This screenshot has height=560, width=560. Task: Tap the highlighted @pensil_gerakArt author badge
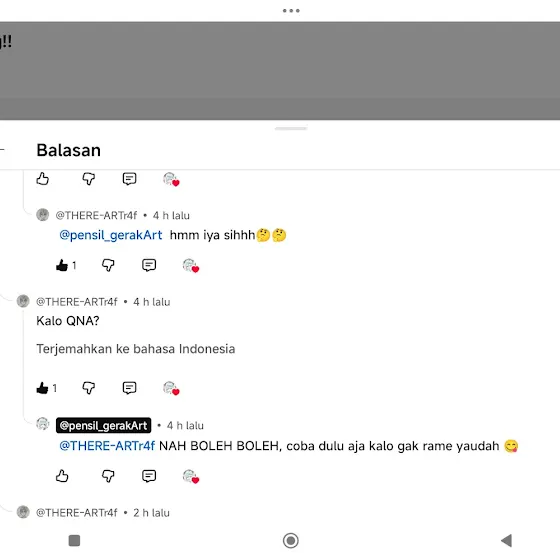pyautogui.click(x=103, y=425)
